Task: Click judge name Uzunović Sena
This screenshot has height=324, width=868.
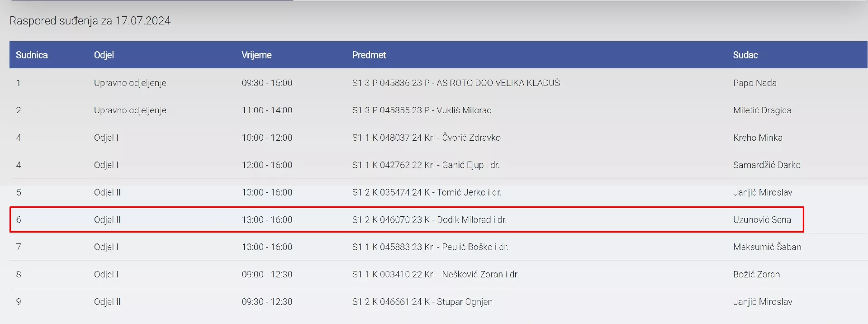Action: pos(762,220)
